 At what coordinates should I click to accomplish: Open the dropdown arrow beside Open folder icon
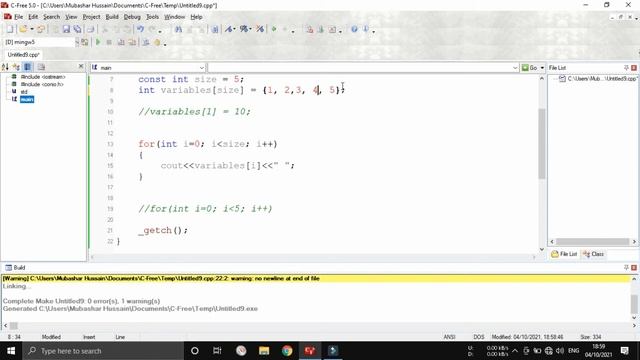[32, 29]
